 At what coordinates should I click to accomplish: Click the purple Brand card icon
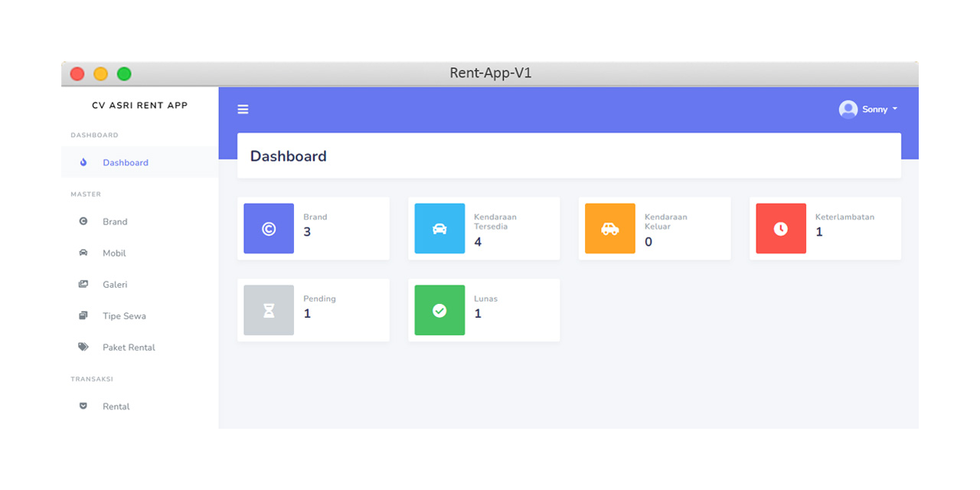(x=269, y=228)
